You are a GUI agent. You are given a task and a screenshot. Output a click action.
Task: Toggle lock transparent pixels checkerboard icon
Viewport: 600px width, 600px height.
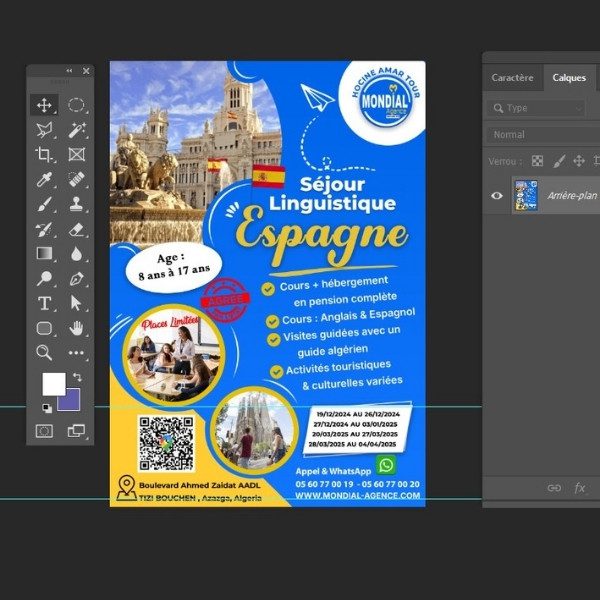pyautogui.click(x=537, y=160)
